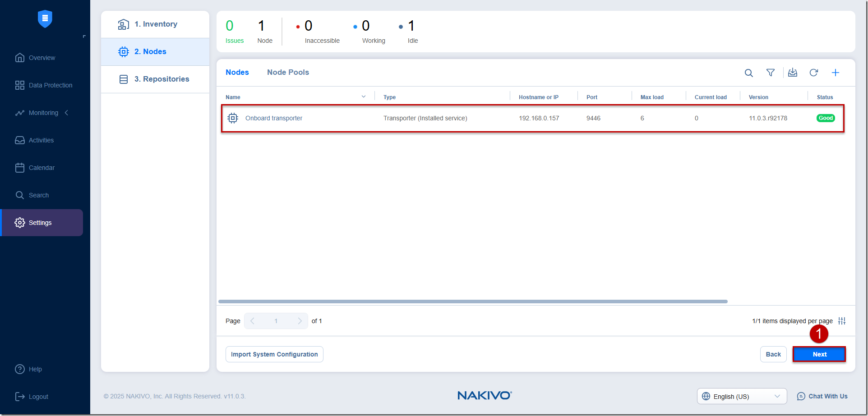Click the page number input field
Viewport: 868px width, 416px height.
point(276,321)
